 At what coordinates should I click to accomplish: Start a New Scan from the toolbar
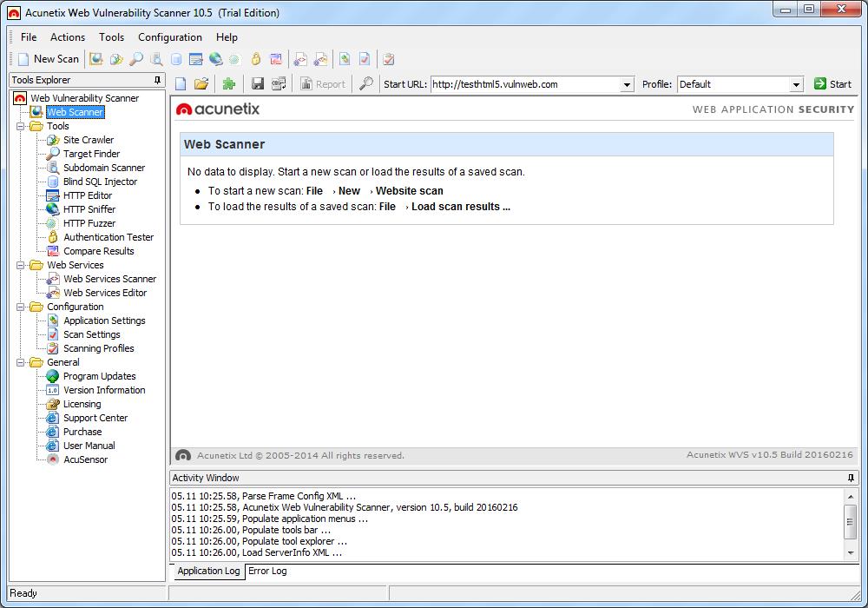(x=47, y=59)
